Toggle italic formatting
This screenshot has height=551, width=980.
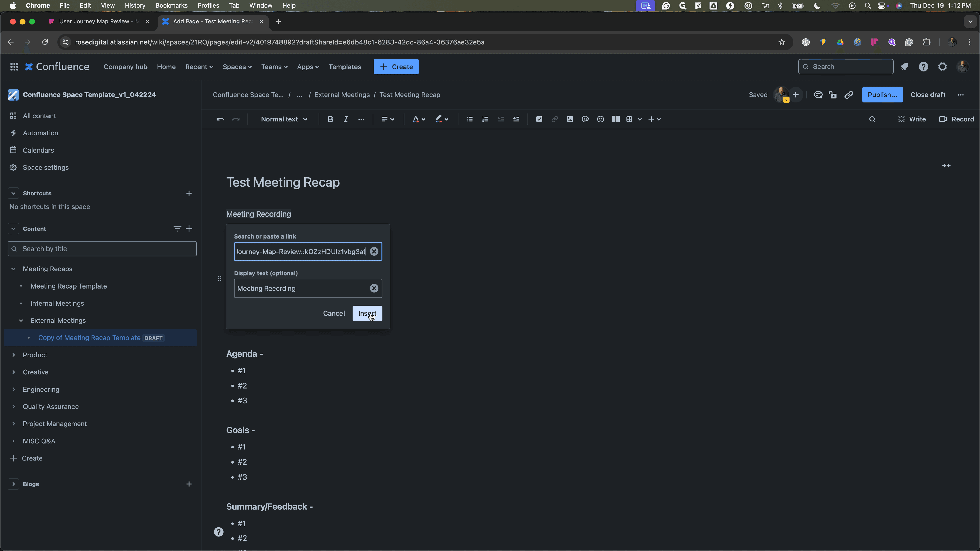pyautogui.click(x=346, y=119)
